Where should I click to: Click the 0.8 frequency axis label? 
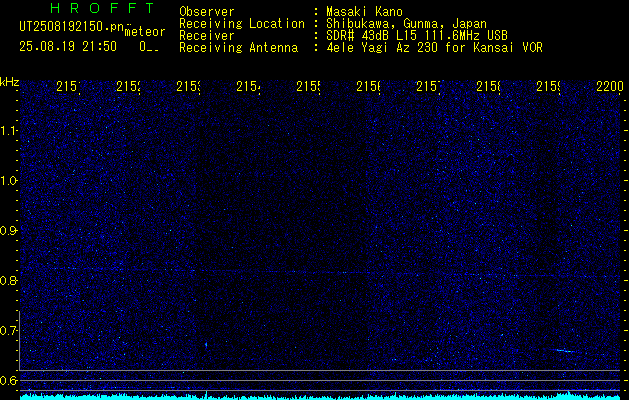point(9,280)
